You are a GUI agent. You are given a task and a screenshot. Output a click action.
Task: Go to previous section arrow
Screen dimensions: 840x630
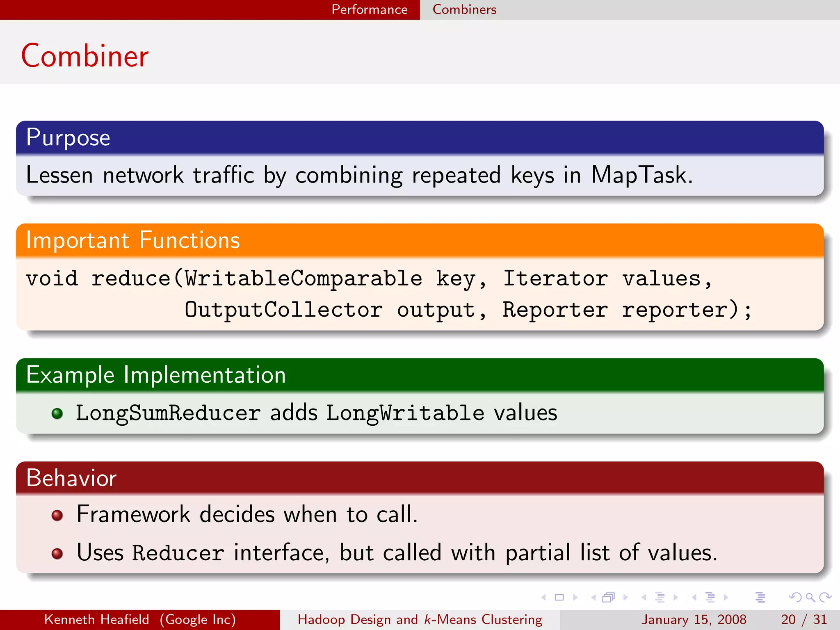pos(694,597)
